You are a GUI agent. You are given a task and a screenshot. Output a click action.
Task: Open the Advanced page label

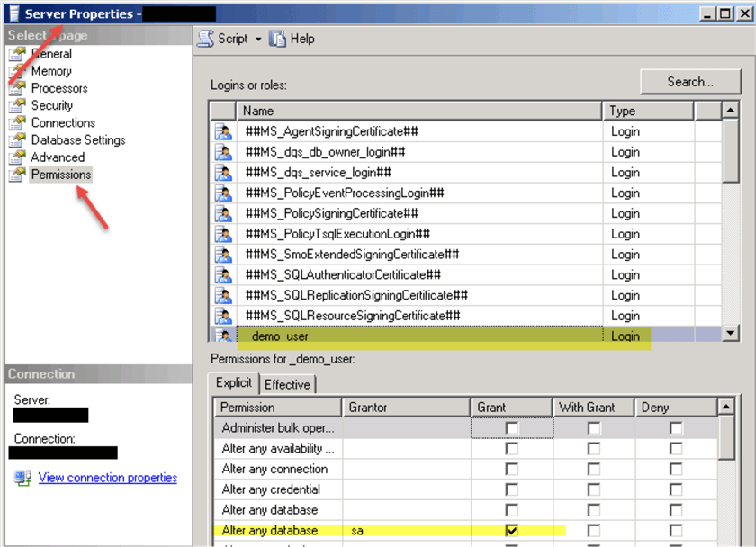point(58,157)
